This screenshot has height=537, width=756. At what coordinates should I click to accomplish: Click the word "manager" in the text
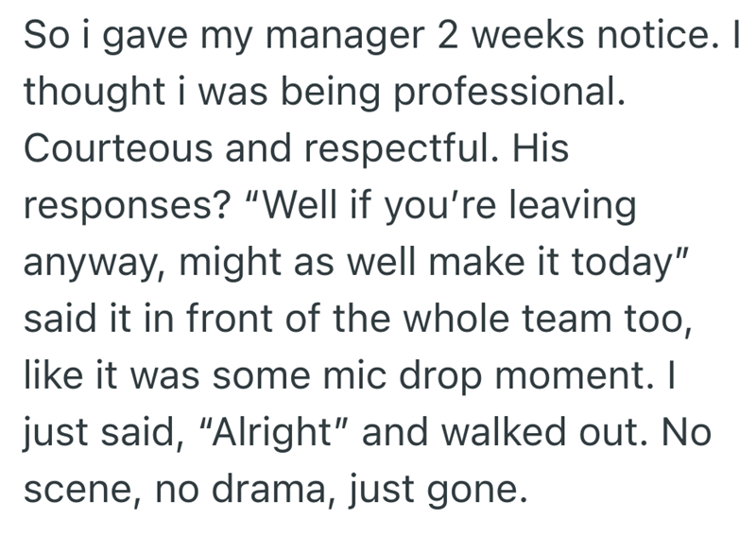pos(345,37)
